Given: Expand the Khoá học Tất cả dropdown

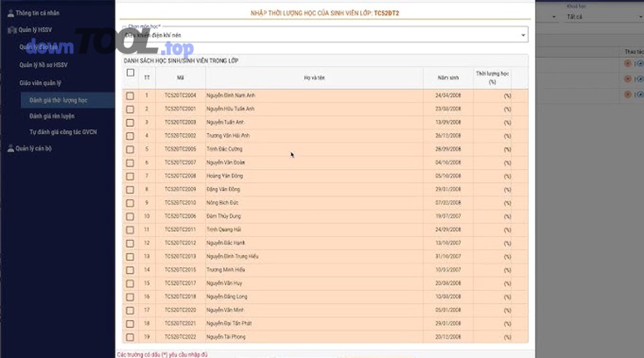Looking at the screenshot, I should pyautogui.click(x=601, y=16).
